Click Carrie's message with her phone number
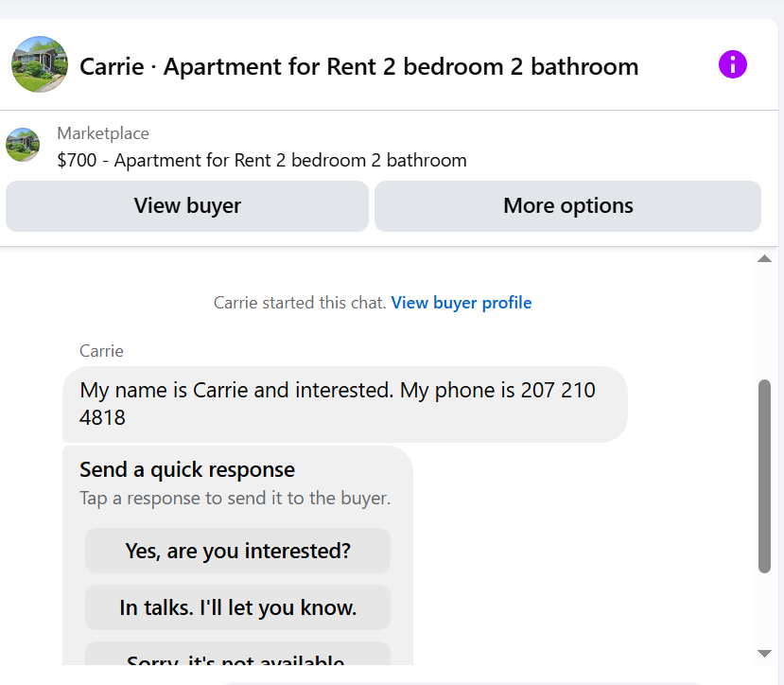 pyautogui.click(x=344, y=404)
